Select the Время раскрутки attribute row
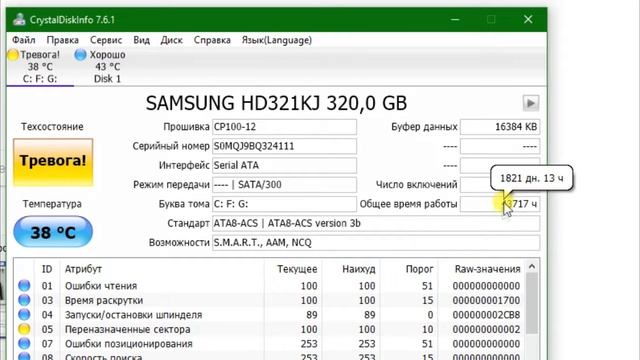 269,300
